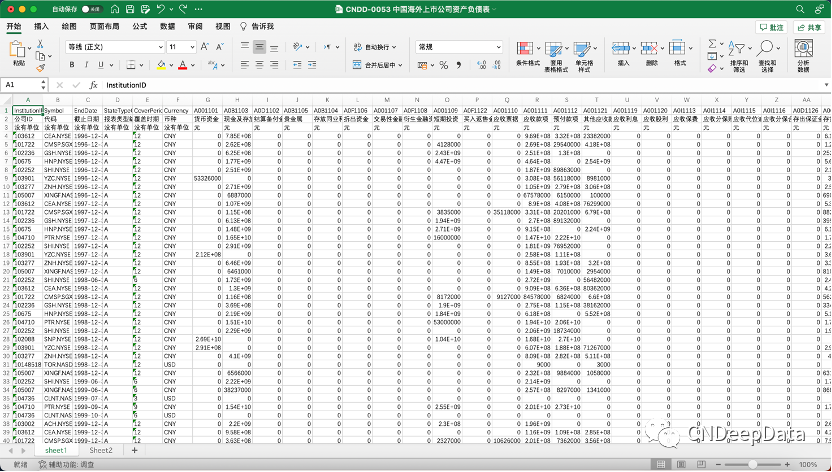Click the Copy icon
Image resolution: width=832 pixels, height=472 pixels.
[x=40, y=56]
